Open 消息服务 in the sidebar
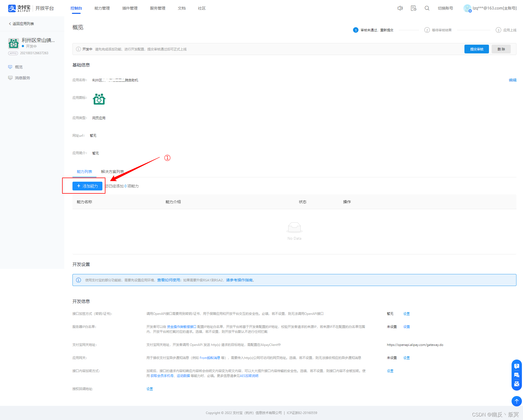This screenshot has height=420, width=523. point(22,78)
